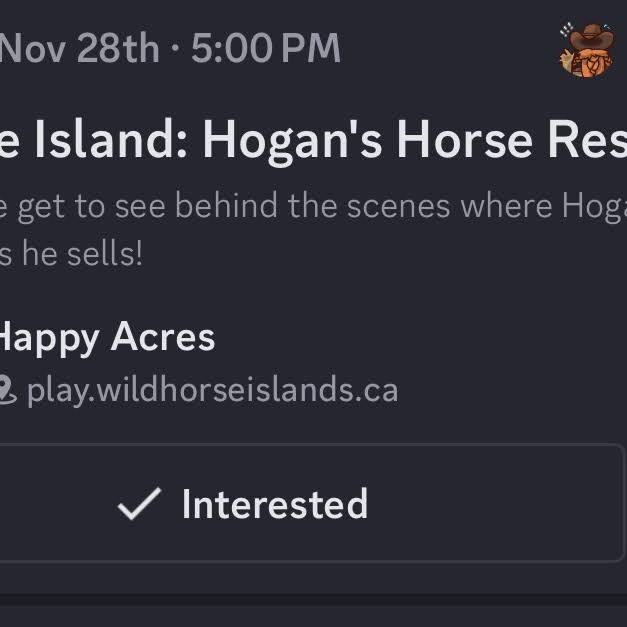627x627 pixels.
Task: Open the Hogan's Horse event title
Action: pyautogui.click(x=314, y=140)
